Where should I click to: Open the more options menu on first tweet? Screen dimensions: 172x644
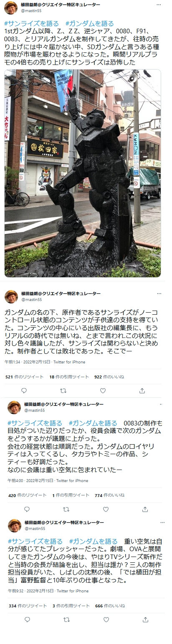tap(158, 4)
